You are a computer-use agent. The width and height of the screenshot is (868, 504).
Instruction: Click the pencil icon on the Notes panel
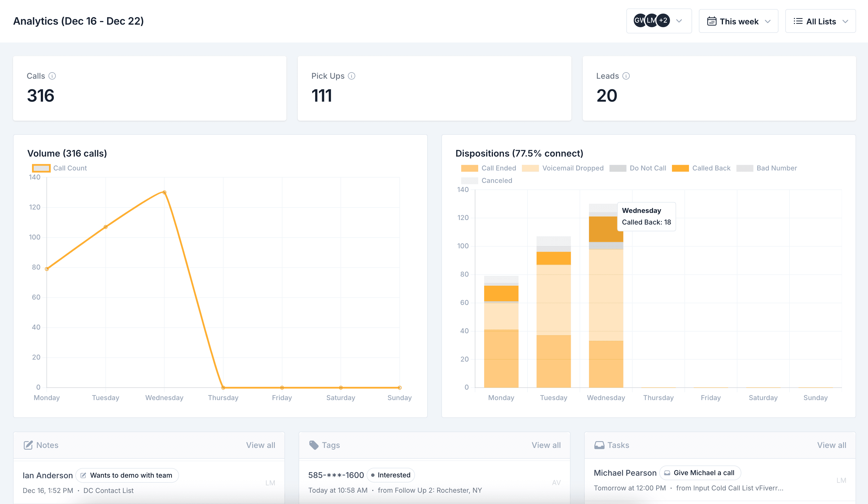tap(29, 445)
